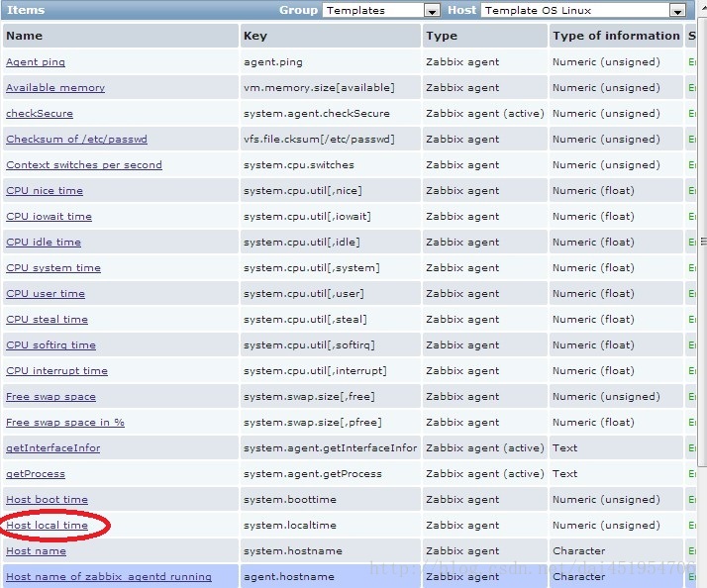This screenshot has width=707, height=588.
Task: Select the agent.hostname key text
Action: click(x=289, y=576)
